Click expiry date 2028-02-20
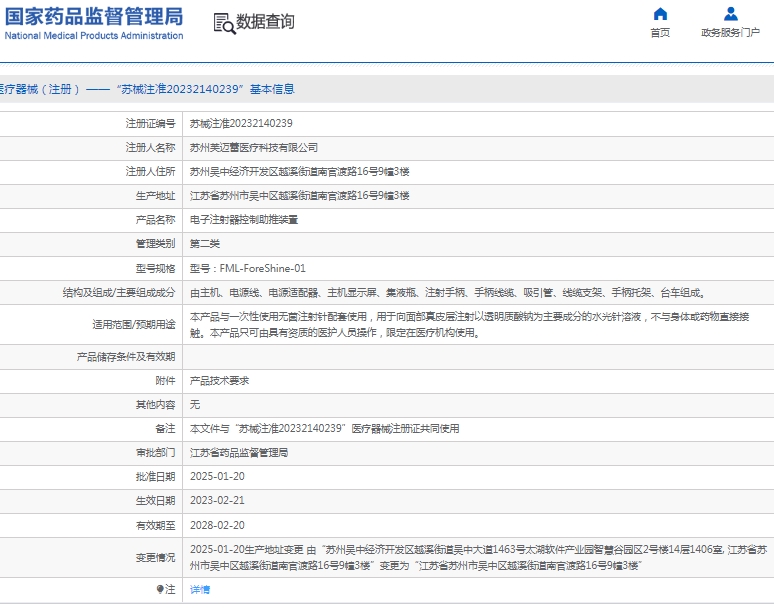 click(x=217, y=525)
